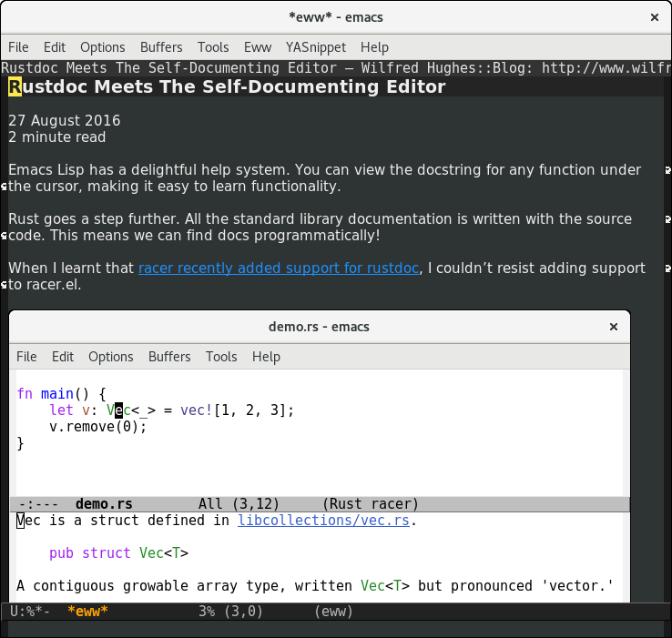Image resolution: width=672 pixels, height=638 pixels.
Task: Maximize the *eww* emacs window
Action: [x=627, y=16]
